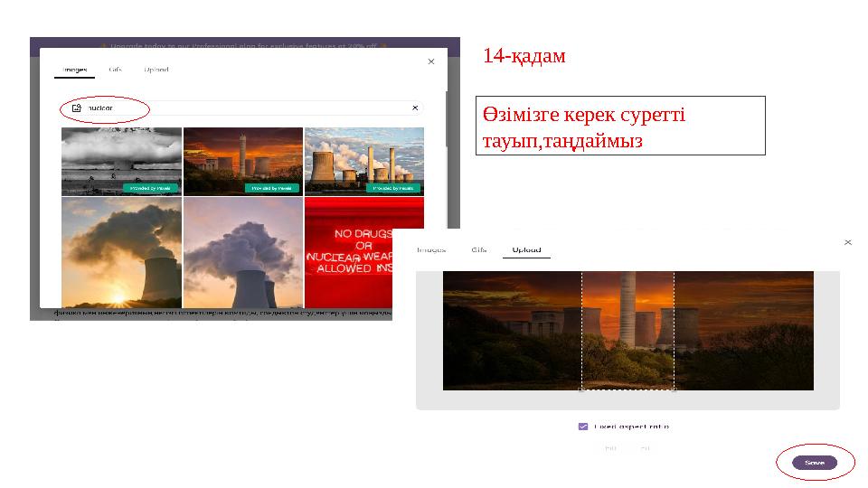
Task: Choose the orange sunset power plant image
Action: click(x=243, y=162)
